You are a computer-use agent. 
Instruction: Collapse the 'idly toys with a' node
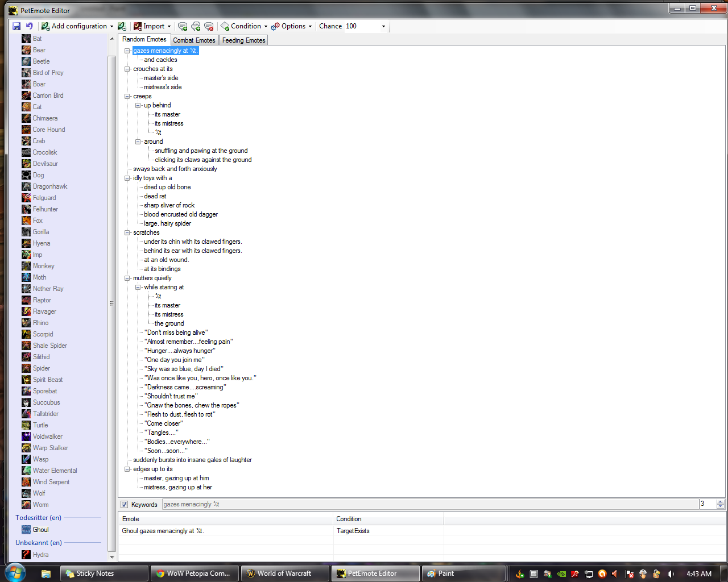tap(127, 178)
